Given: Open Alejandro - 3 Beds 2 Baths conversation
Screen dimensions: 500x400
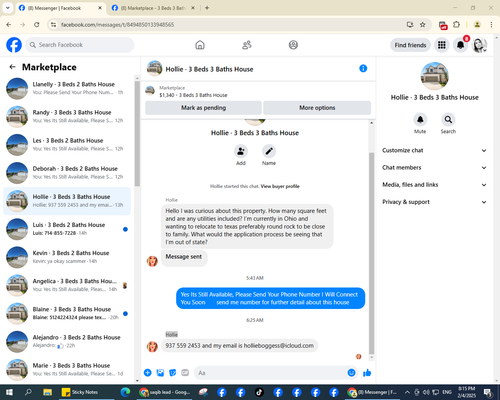Looking at the screenshot, I should 68,341.
